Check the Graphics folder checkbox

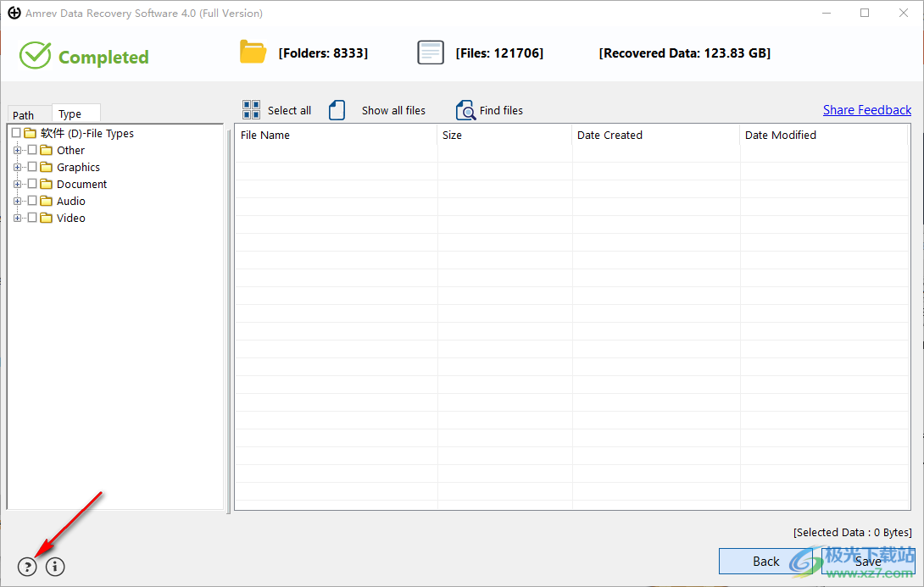tap(32, 167)
